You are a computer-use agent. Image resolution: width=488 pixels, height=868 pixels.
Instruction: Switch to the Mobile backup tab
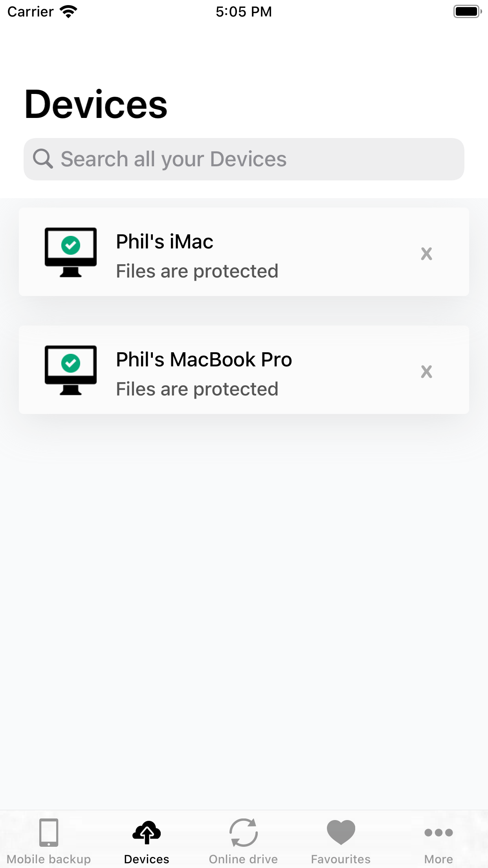click(x=49, y=841)
